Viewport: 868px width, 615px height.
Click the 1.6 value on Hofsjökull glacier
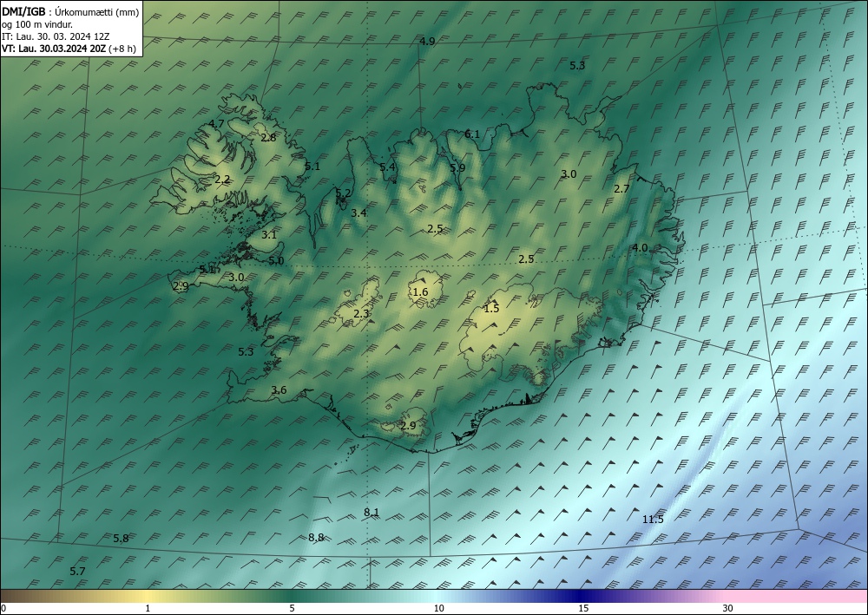coord(420,292)
